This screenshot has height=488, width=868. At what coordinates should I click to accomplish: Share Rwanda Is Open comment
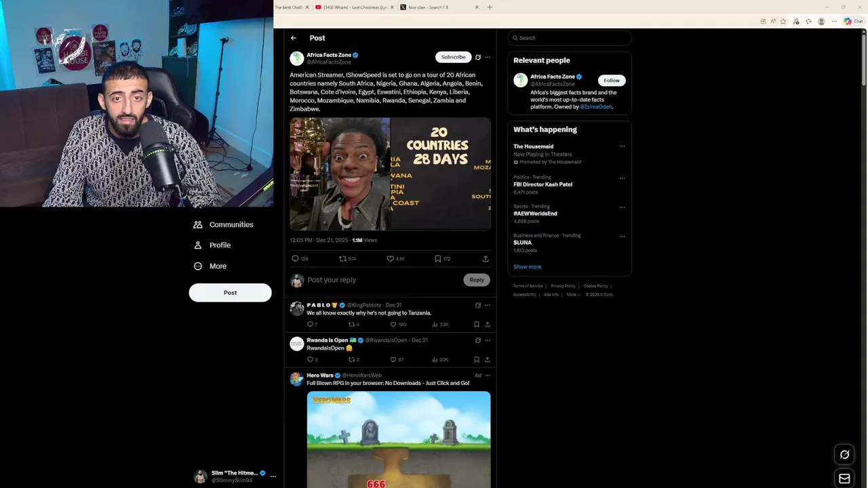click(487, 360)
